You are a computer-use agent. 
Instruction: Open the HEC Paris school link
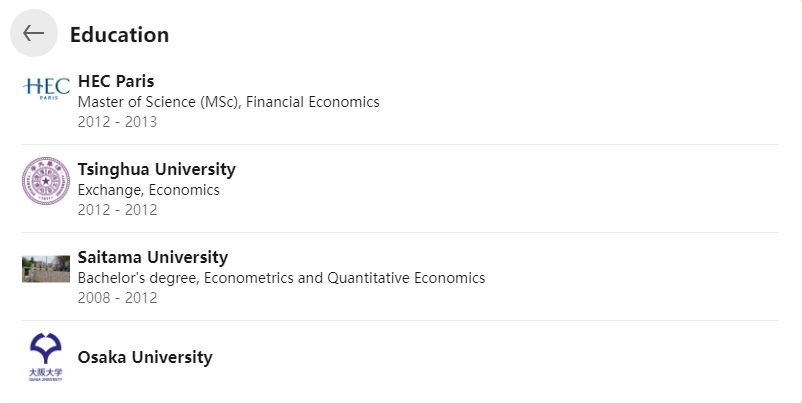click(116, 81)
